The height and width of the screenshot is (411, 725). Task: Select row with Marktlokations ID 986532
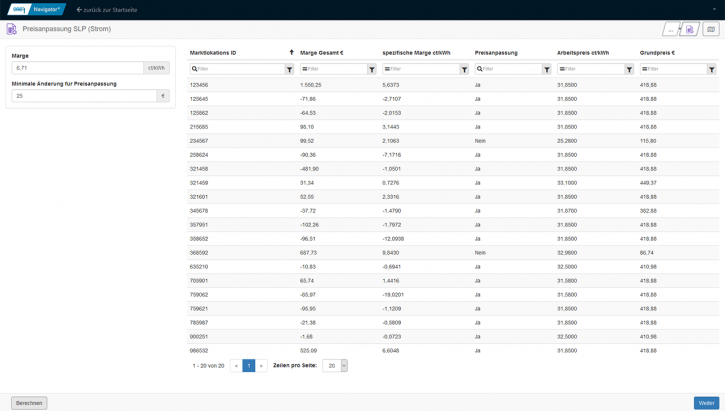pyautogui.click(x=453, y=350)
